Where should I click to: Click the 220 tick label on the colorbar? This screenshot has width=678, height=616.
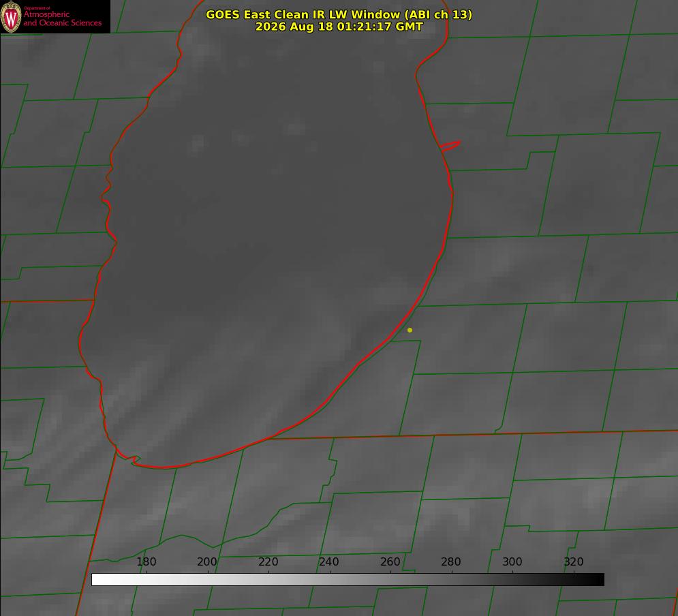coord(268,561)
